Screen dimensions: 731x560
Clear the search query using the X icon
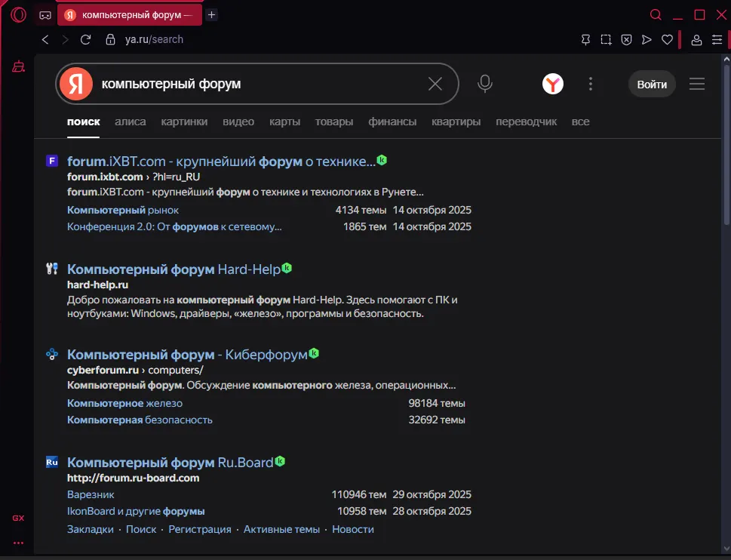pos(435,84)
